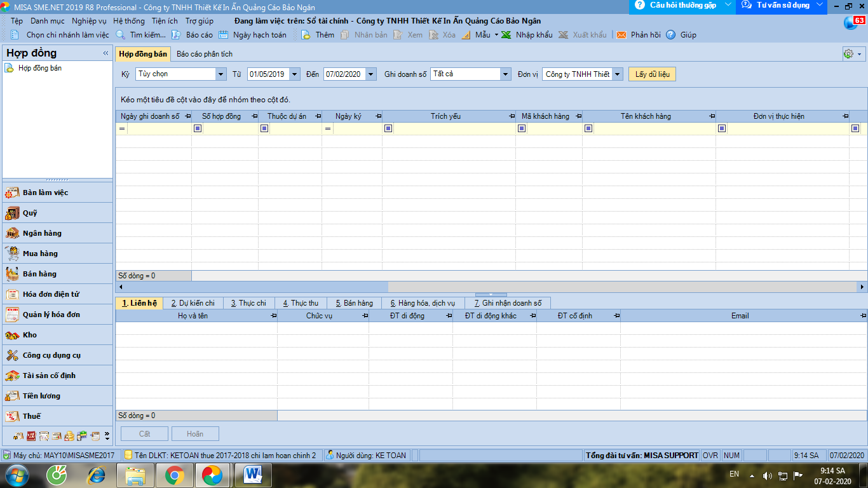Select the Thực thu detail tab
The height and width of the screenshot is (488, 868).
[301, 303]
